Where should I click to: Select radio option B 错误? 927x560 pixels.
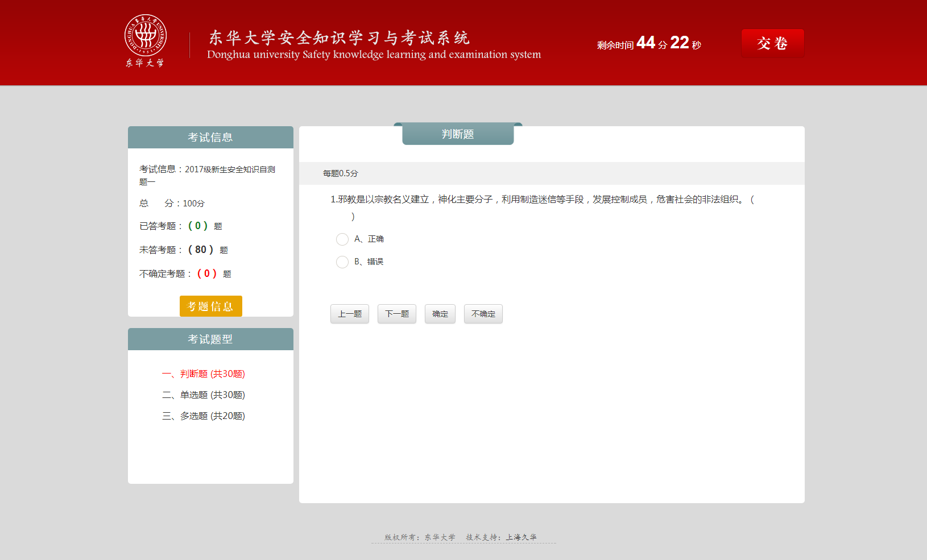[342, 262]
